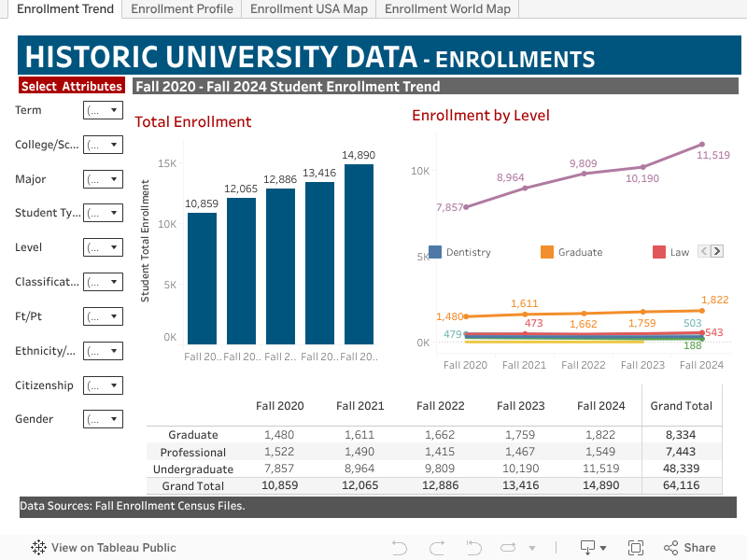Click table cell value 48,339
Image resolution: width=747 pixels, height=560 pixels.
tap(682, 469)
